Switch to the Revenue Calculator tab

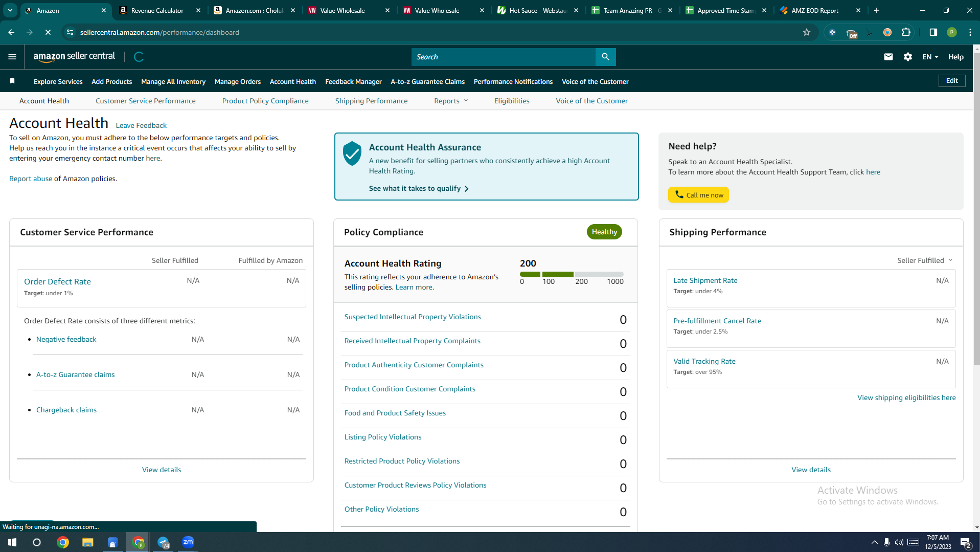157,10
